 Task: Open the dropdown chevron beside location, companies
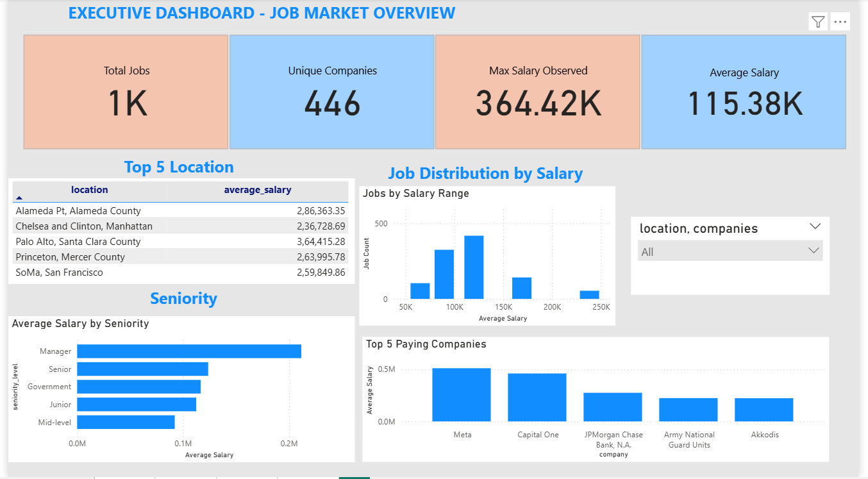(815, 226)
